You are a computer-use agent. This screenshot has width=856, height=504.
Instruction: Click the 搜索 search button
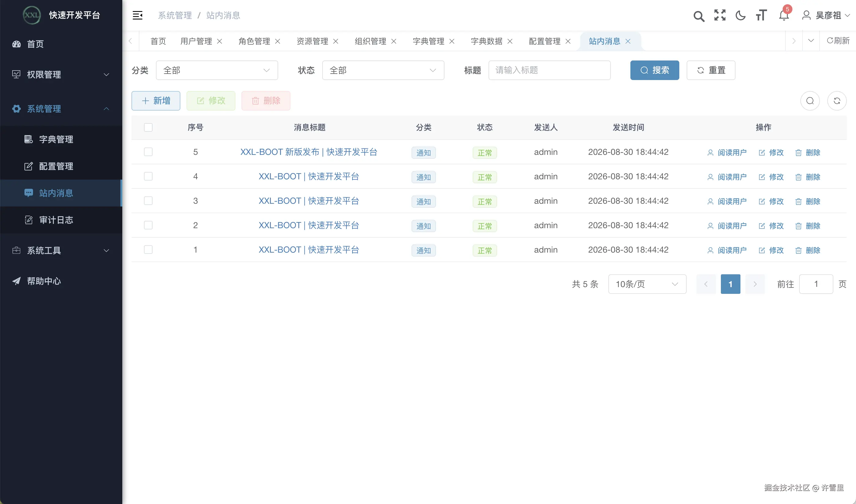[655, 70]
